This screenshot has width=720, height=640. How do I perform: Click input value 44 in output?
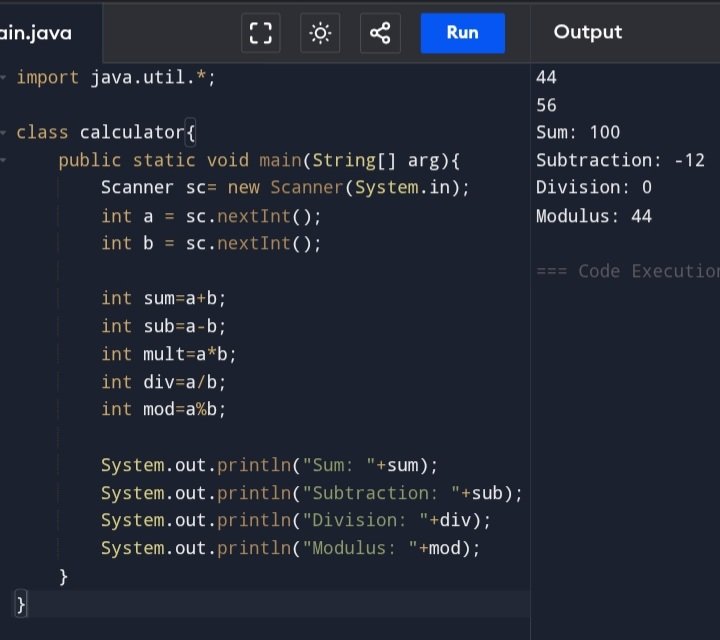(x=546, y=77)
